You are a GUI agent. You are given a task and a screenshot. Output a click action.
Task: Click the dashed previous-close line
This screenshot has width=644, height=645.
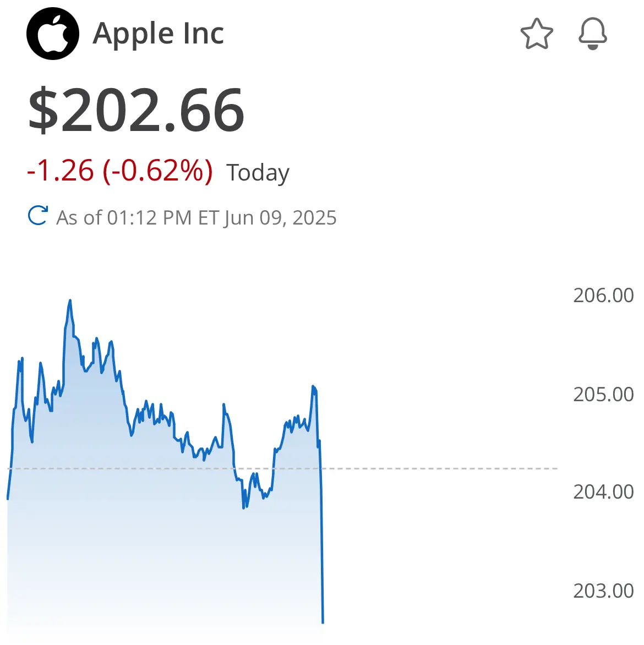point(282,468)
